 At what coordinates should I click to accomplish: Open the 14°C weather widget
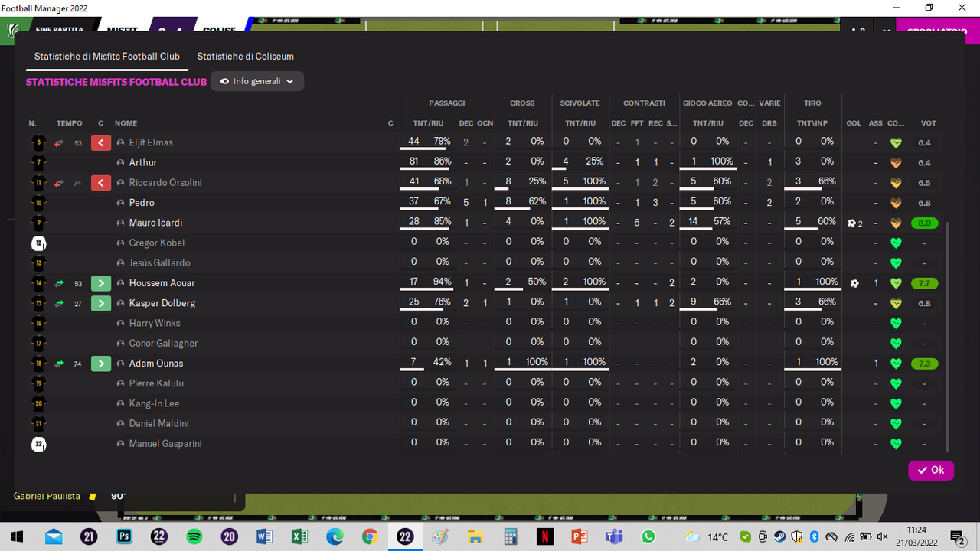707,536
